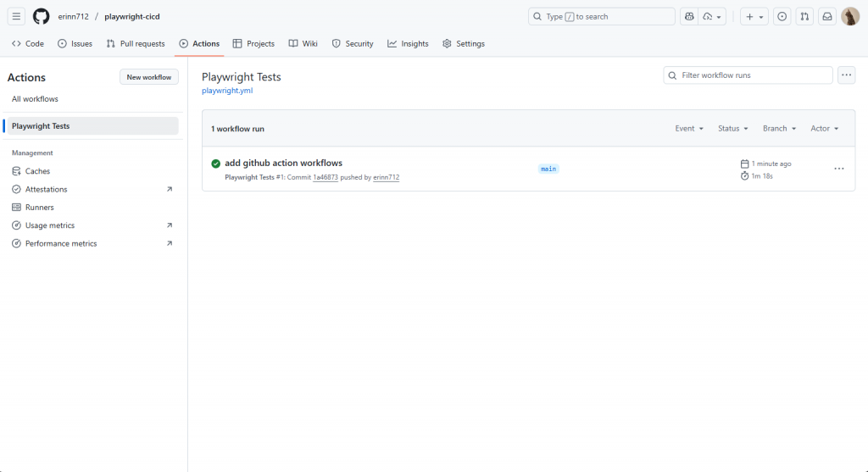Click the magnifier icon in Filter workflow runs

[672, 75]
